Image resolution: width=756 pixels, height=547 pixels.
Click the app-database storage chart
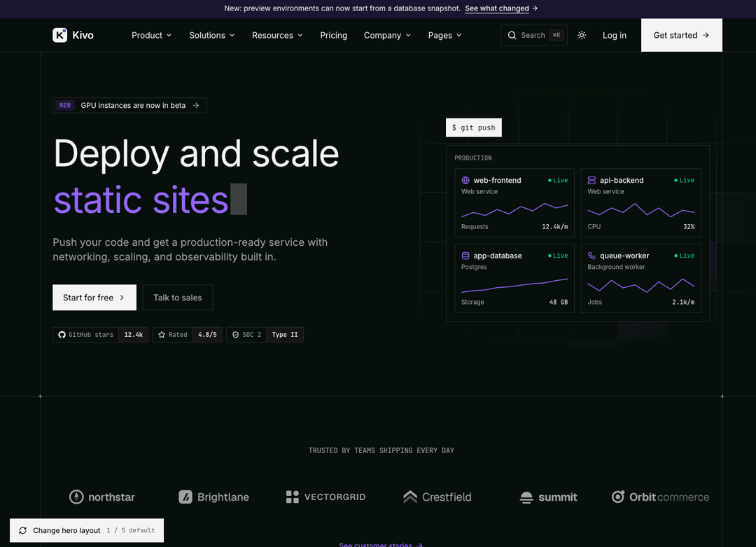514,286
